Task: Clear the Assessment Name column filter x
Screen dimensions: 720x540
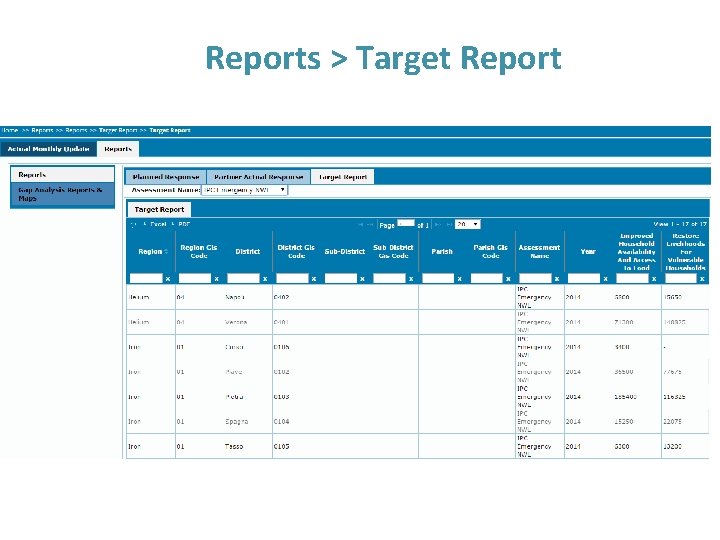Action: 557,279
